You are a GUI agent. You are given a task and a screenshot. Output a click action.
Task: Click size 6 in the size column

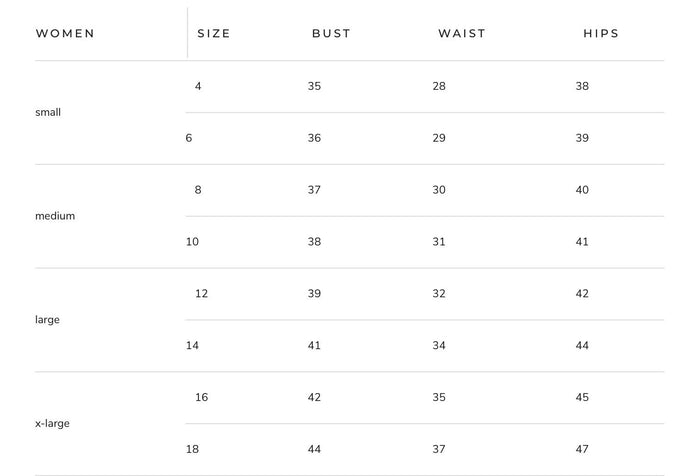[x=189, y=138]
